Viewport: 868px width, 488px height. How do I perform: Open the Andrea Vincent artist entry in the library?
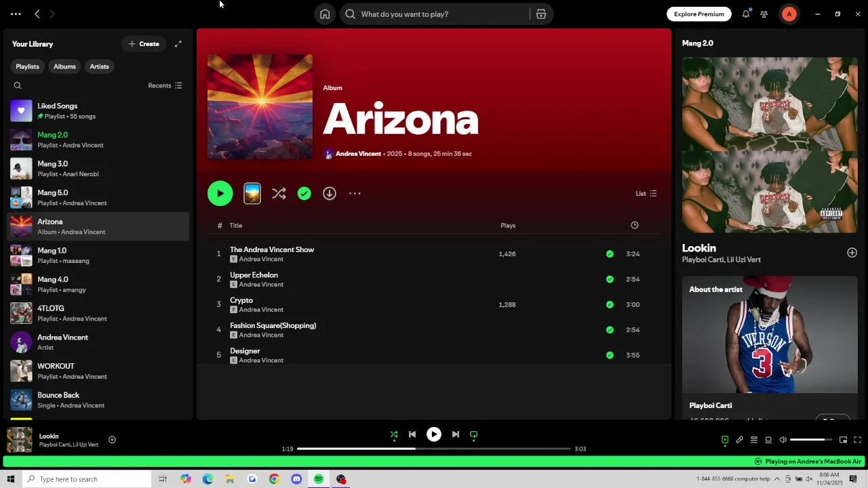98,342
